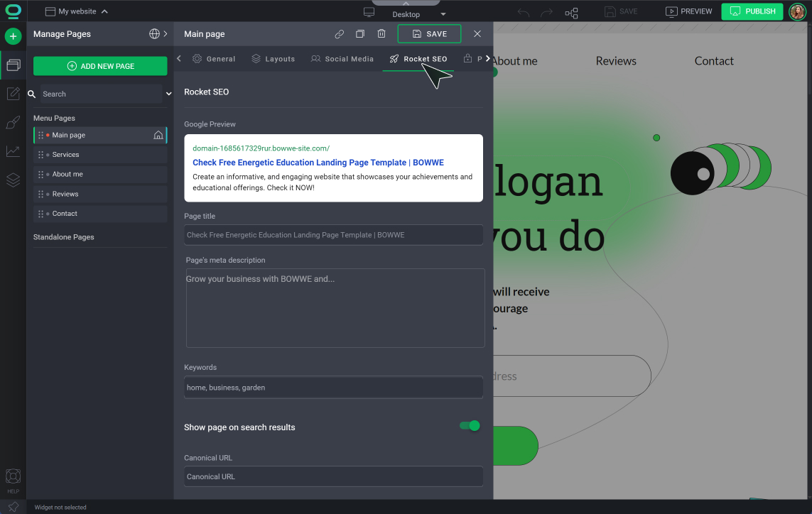Image resolution: width=812 pixels, height=514 pixels.
Task: Grab the drag handle of Contact page
Action: 41,214
